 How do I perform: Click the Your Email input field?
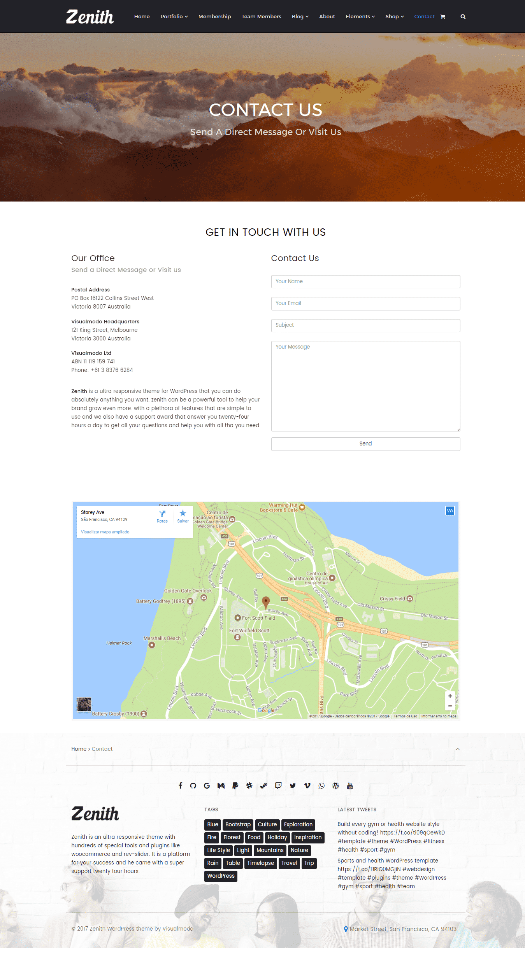pyautogui.click(x=365, y=303)
